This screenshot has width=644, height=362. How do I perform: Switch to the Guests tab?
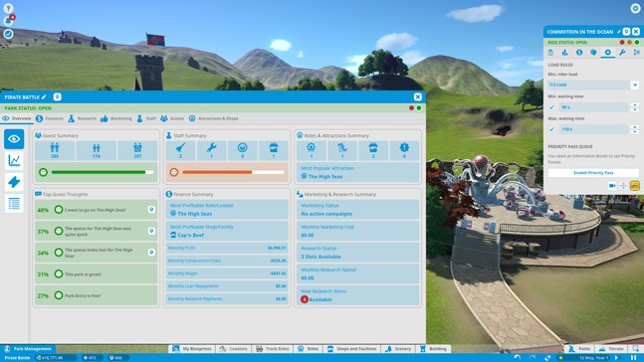[x=172, y=118]
